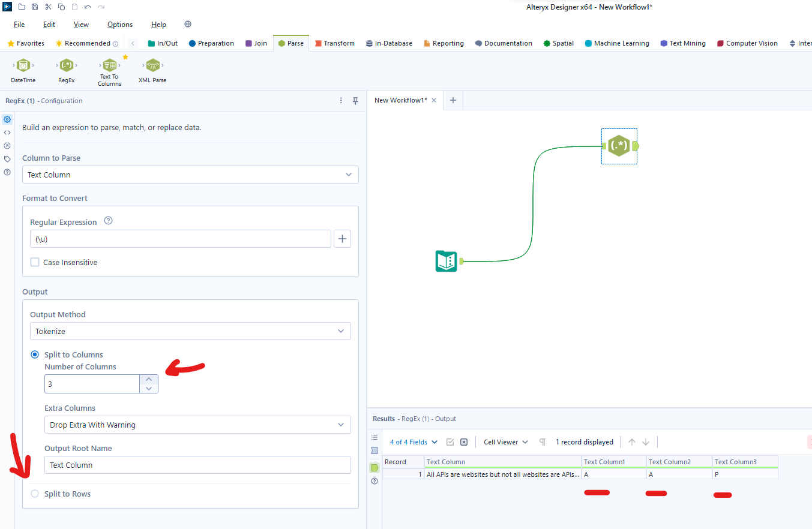The image size is (812, 529).
Task: Open a workflow with the folder icon
Action: (22, 7)
